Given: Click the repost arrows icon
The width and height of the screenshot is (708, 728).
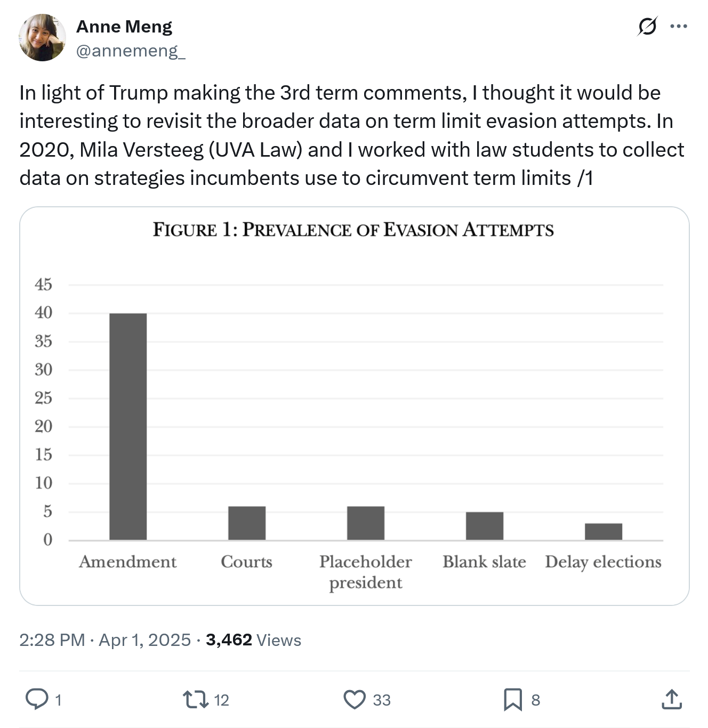Looking at the screenshot, I should [195, 699].
